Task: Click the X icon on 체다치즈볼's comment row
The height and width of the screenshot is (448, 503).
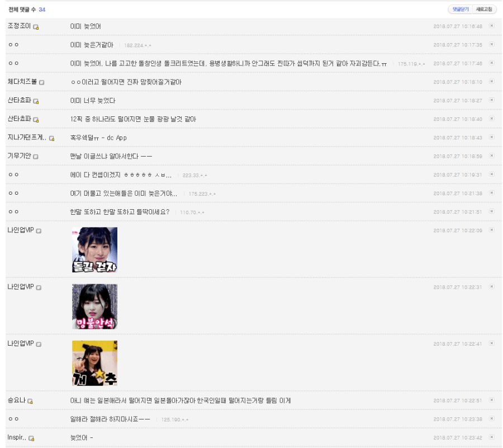Action: (x=492, y=82)
